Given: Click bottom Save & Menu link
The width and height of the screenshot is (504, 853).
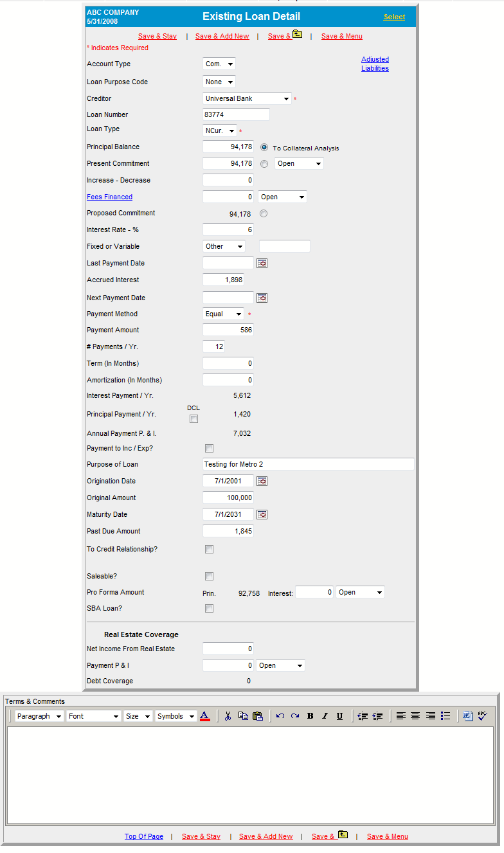Looking at the screenshot, I should (x=388, y=836).
